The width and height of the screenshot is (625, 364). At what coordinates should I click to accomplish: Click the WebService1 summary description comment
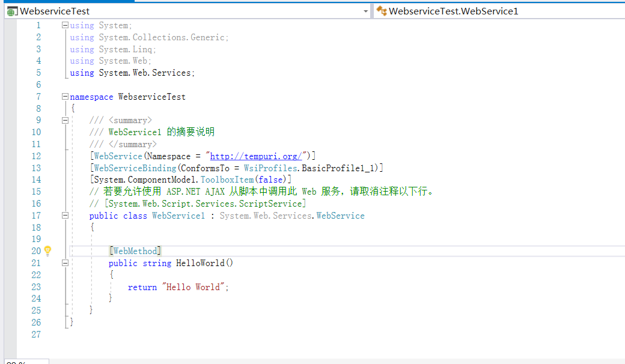[x=152, y=132]
